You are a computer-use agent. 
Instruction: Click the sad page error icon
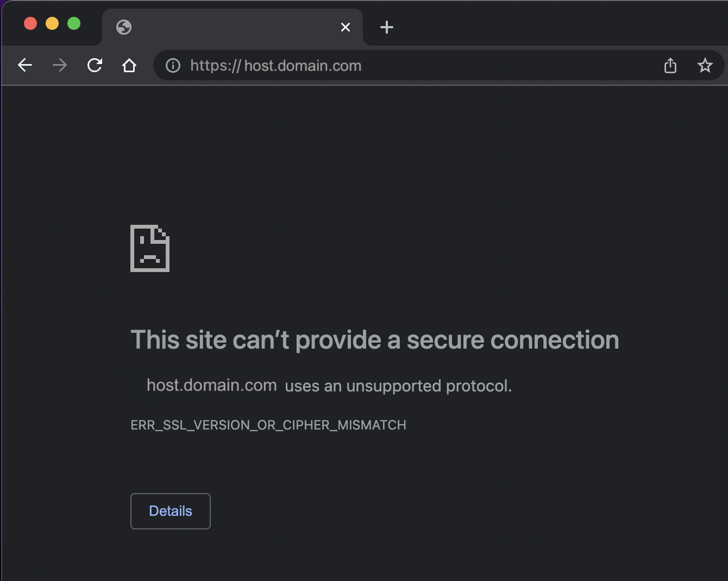coord(150,248)
